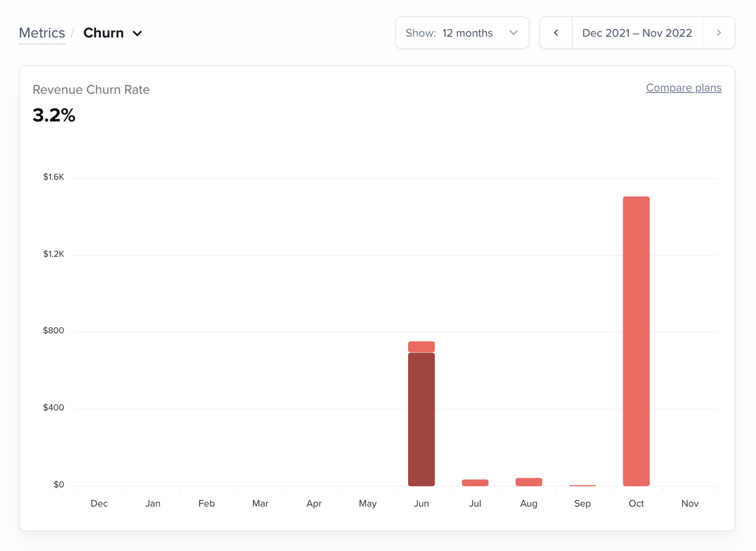Viewport: 756px width, 551px height.
Task: Click the Nov month label
Action: (x=690, y=504)
